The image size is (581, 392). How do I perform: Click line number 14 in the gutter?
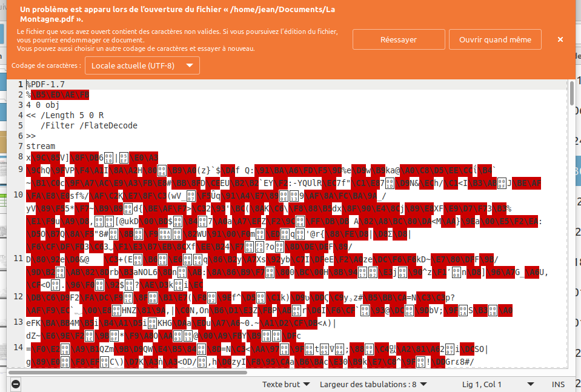click(x=18, y=348)
